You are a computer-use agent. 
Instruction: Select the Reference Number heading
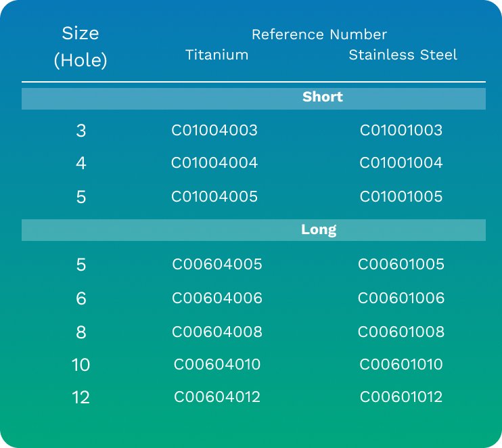pyautogui.click(x=319, y=35)
